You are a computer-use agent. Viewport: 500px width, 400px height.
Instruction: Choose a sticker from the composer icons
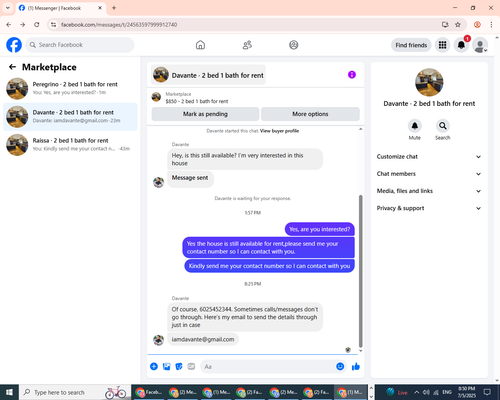179,367
